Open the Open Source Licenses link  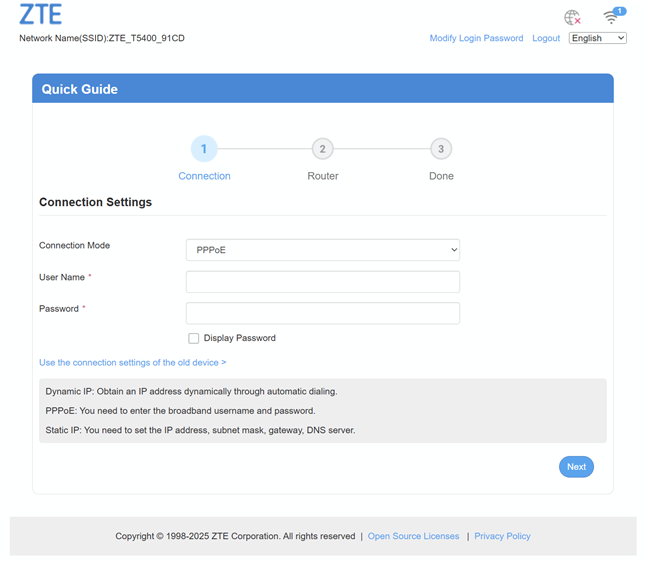413,536
